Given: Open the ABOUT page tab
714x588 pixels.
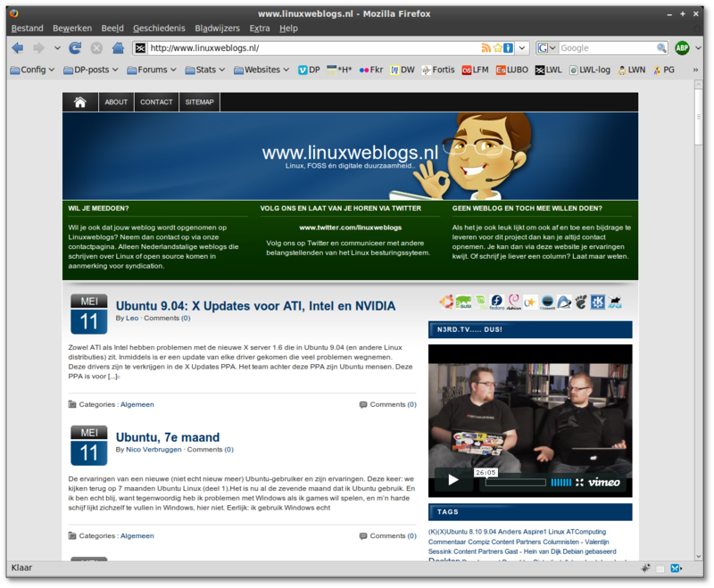Looking at the screenshot, I should 116,102.
